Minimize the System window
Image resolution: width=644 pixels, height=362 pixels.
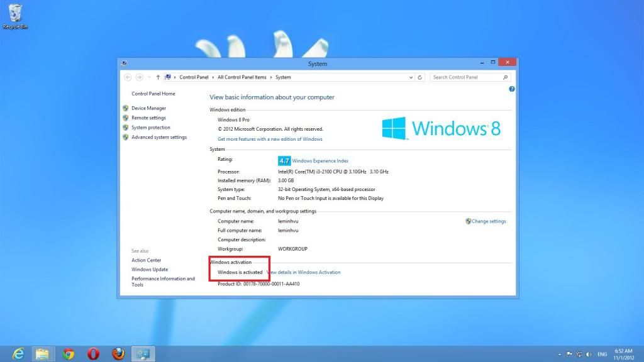[x=482, y=63]
